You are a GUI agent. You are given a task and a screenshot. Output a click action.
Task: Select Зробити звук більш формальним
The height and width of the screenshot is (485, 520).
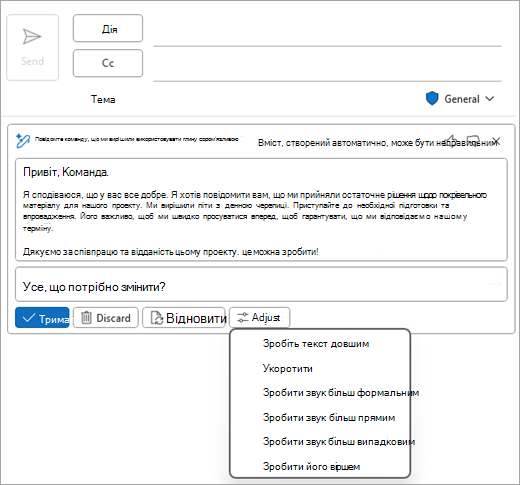[341, 393]
